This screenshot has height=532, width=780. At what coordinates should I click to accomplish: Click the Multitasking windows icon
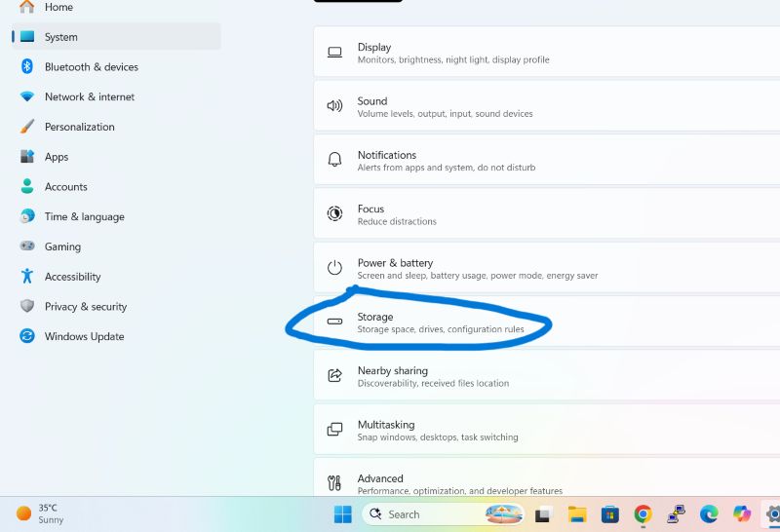click(334, 429)
